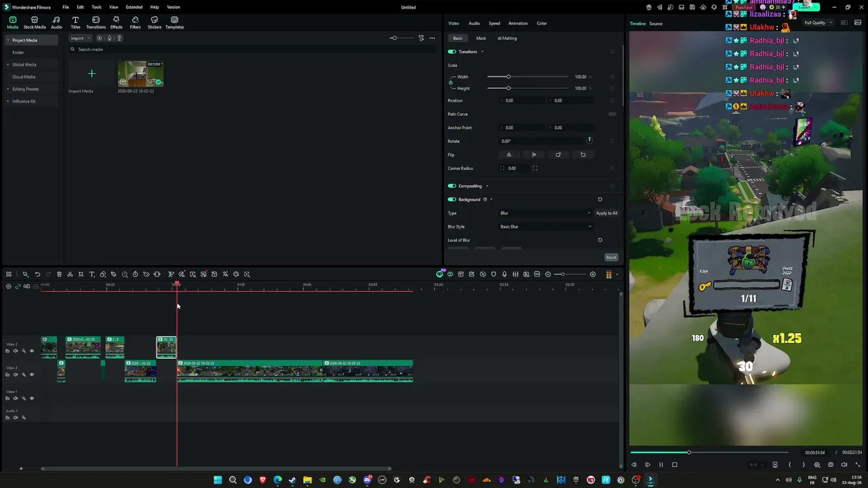This screenshot has width=868, height=488.
Task: Open the voiceover microphone recorder
Action: pyautogui.click(x=505, y=274)
